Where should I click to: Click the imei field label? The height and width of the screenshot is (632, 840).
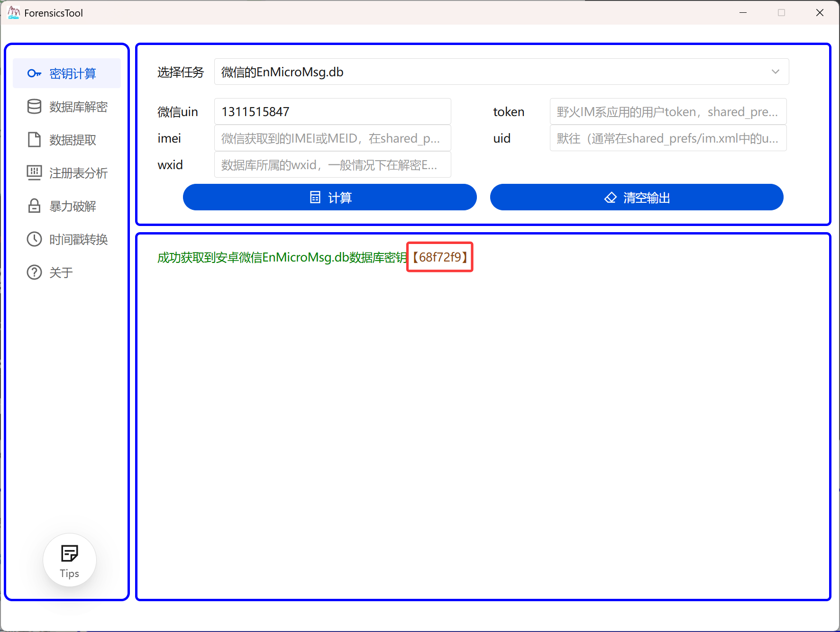[x=169, y=138]
